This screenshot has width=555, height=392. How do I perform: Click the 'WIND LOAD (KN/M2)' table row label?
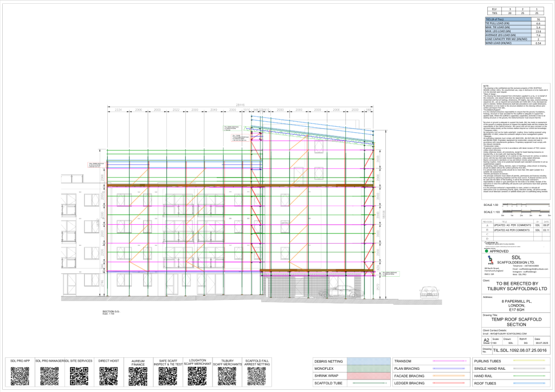[508, 43]
